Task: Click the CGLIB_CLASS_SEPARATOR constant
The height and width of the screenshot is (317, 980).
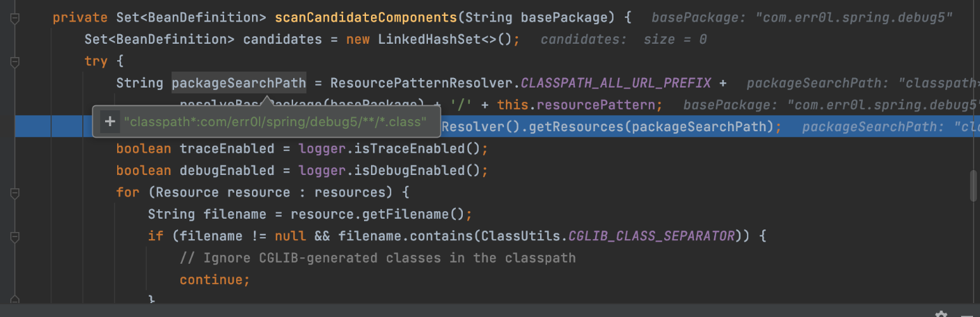Action: click(x=651, y=236)
